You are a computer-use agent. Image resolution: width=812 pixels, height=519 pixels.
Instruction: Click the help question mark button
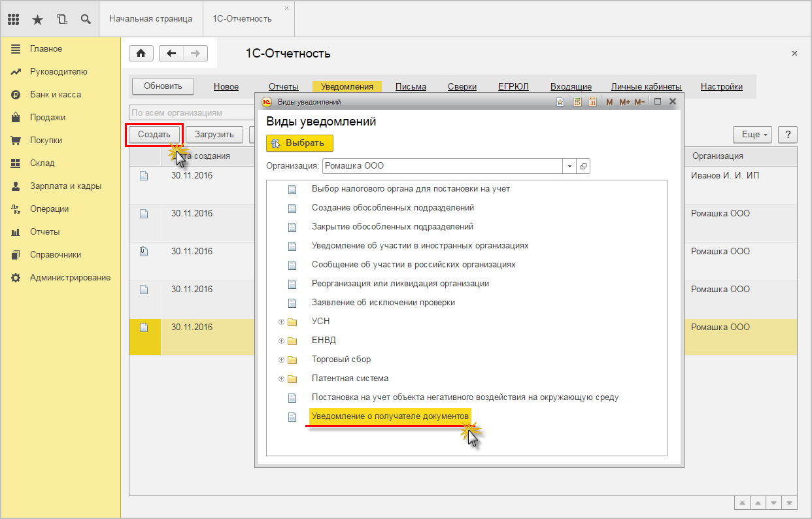point(788,135)
